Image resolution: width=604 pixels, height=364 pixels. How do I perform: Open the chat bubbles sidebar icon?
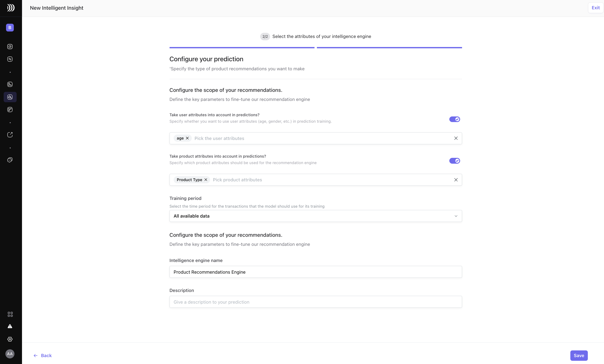(x=10, y=160)
